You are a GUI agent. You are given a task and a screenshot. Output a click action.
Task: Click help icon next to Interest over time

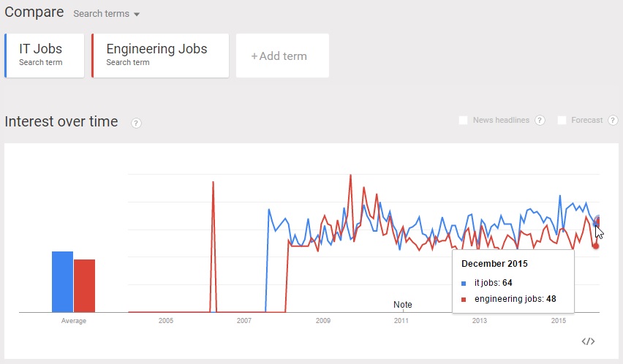click(x=136, y=123)
